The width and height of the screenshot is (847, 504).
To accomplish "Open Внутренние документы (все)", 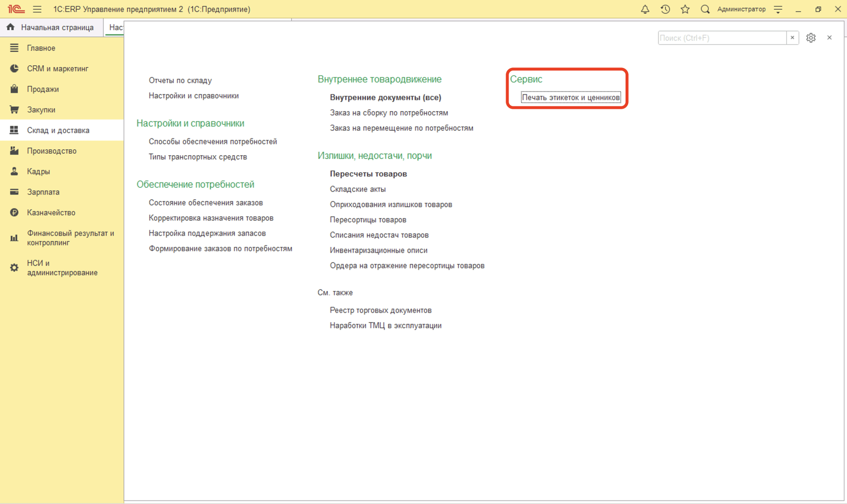I will [386, 97].
